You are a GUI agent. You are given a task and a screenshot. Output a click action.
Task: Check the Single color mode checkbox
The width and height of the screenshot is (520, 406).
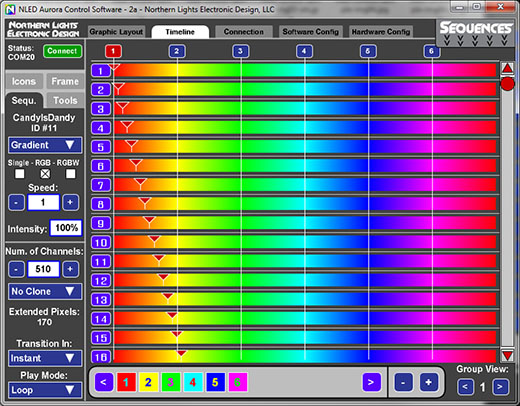click(20, 174)
